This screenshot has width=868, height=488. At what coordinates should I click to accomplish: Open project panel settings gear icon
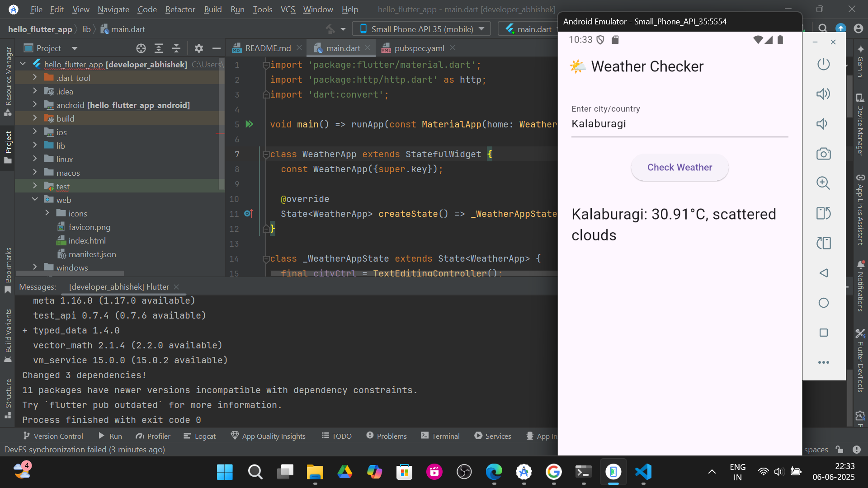[x=198, y=48]
